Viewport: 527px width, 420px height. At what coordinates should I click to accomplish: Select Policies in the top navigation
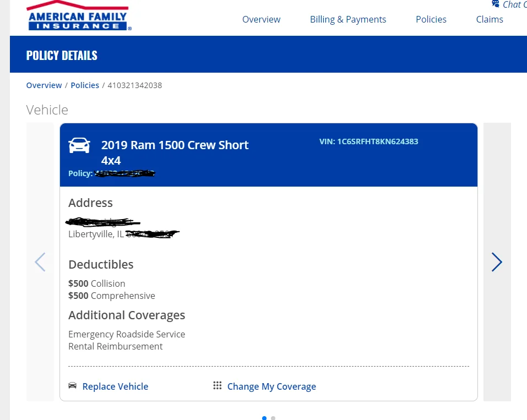tap(431, 19)
